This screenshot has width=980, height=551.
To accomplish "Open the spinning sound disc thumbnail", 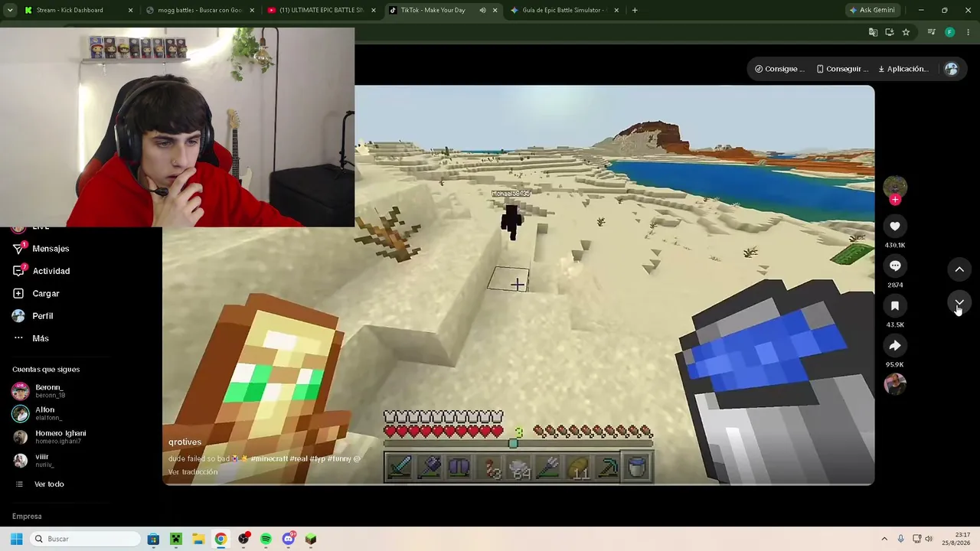I will click(895, 383).
